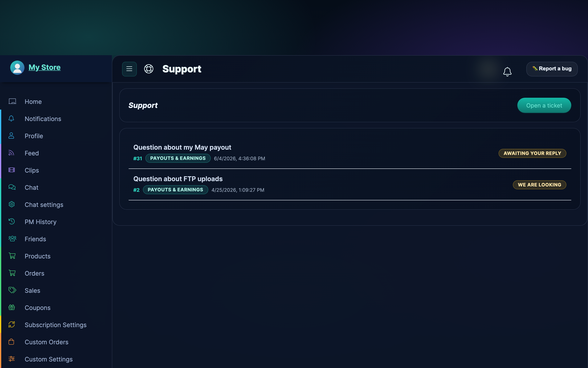Click the Awaiting Your Reply status badge

tap(532, 153)
